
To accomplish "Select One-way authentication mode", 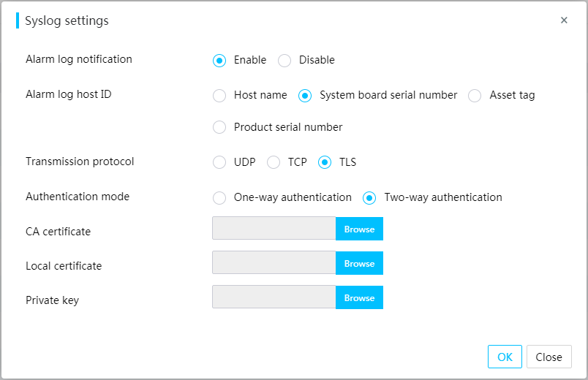I will 219,197.
